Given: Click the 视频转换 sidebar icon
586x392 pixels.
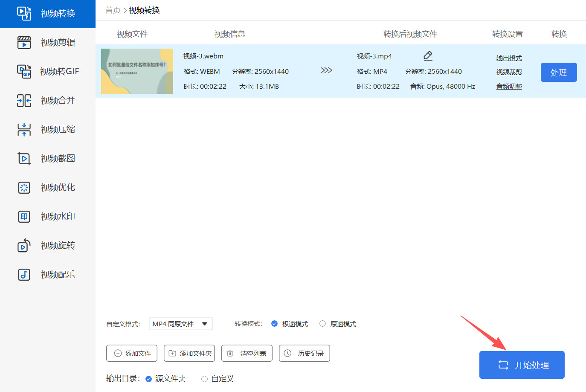Looking at the screenshot, I should point(24,14).
